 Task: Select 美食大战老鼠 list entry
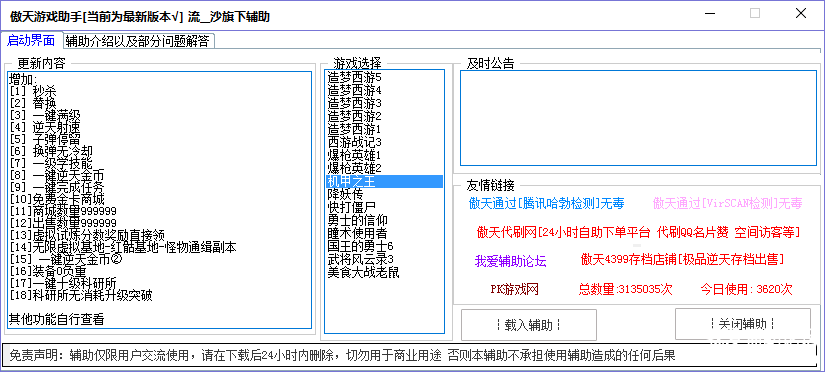point(384,272)
